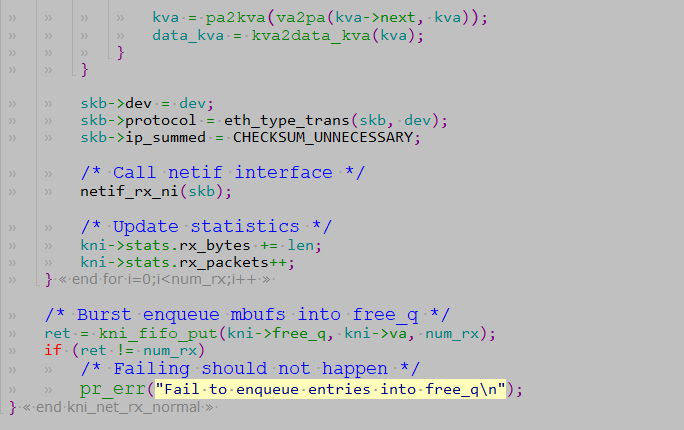Click the closing brace below data_kva line
The width and height of the screenshot is (684, 430).
(x=121, y=53)
